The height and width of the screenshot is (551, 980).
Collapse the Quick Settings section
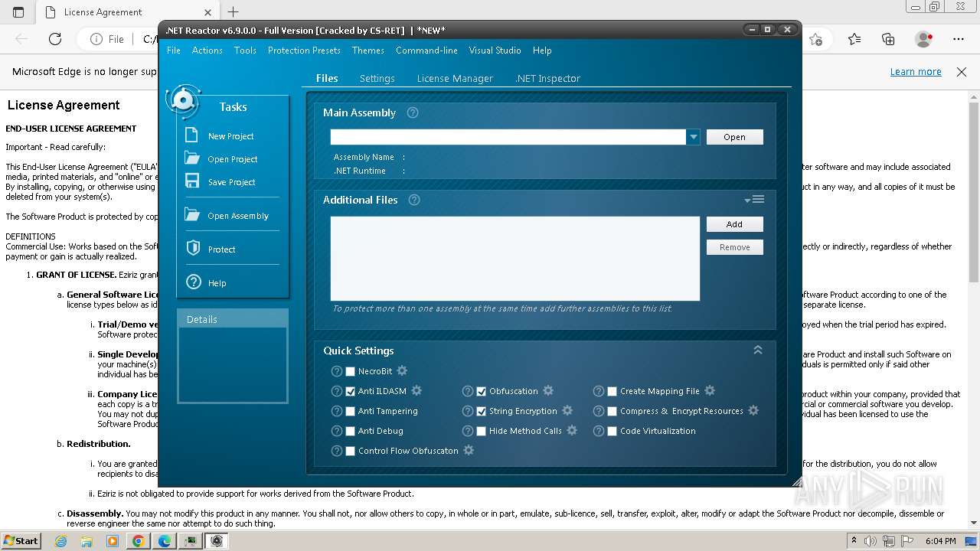(758, 350)
